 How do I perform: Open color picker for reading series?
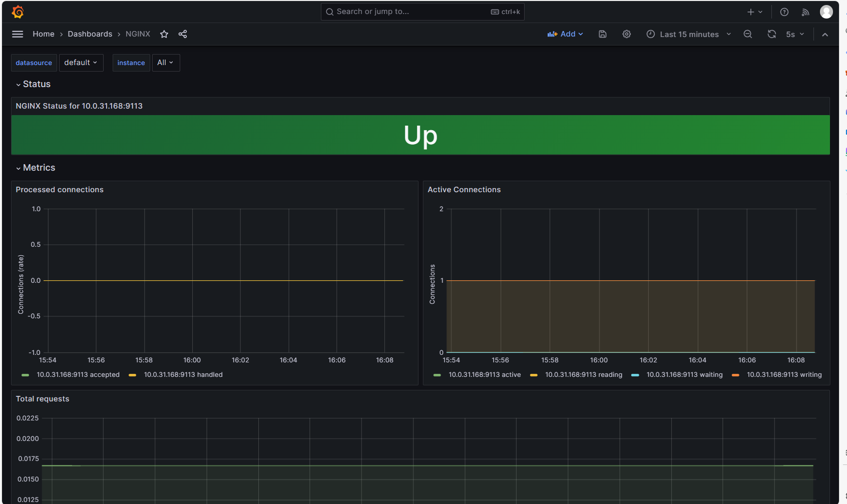point(534,375)
